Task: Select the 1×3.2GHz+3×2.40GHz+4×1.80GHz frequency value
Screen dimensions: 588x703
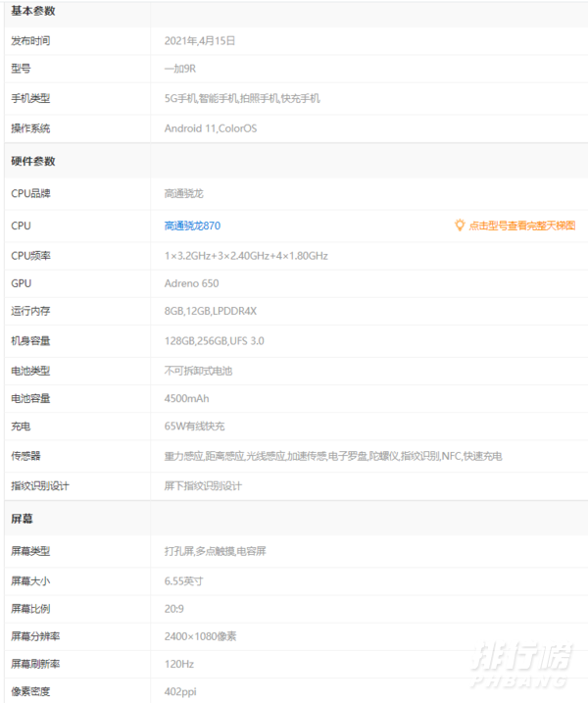Action: click(x=246, y=256)
